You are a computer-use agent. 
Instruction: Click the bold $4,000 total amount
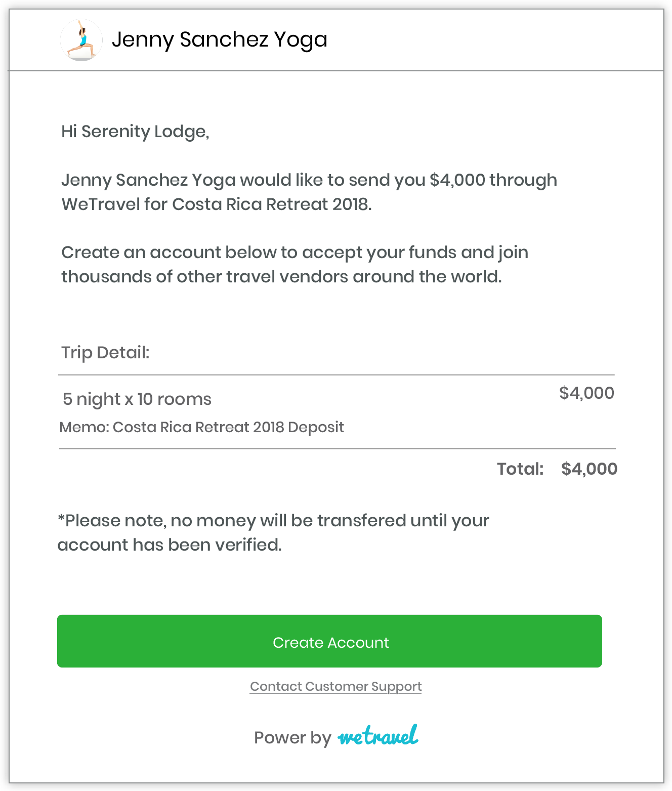pyautogui.click(x=590, y=469)
